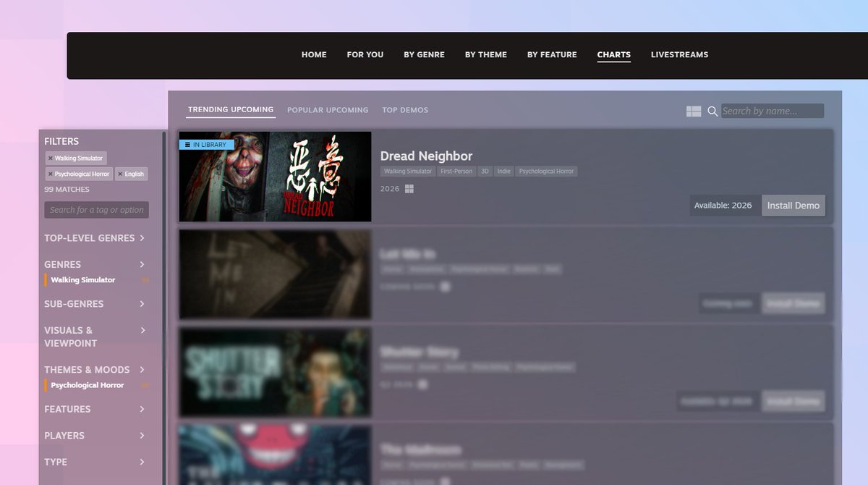Open the By Genre menu
This screenshot has width=868, height=485.
(424, 55)
